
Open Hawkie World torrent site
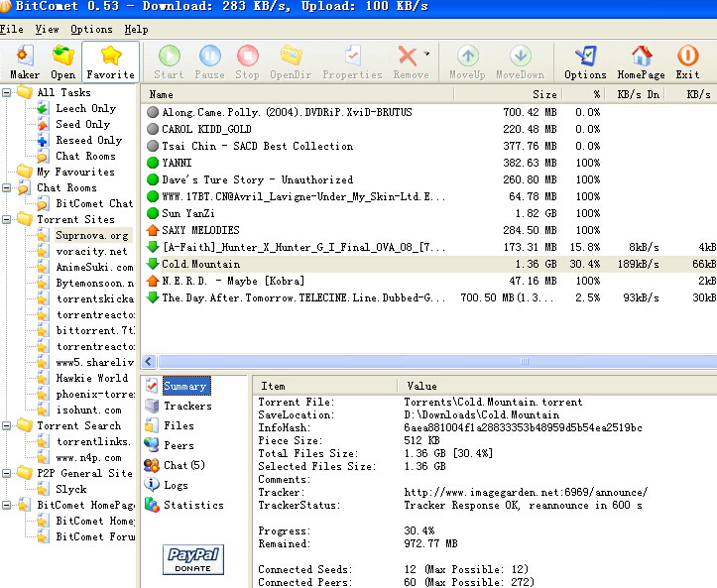[x=92, y=378]
